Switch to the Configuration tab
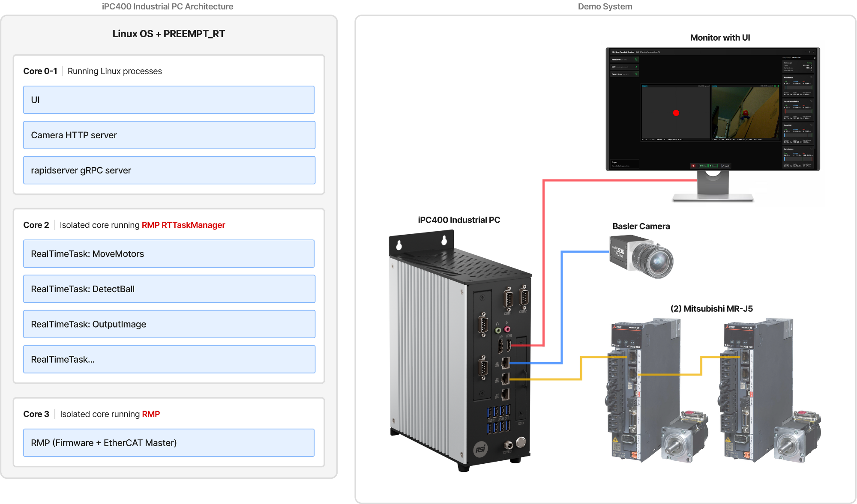Viewport: 857px width, 504px height. [x=786, y=58]
